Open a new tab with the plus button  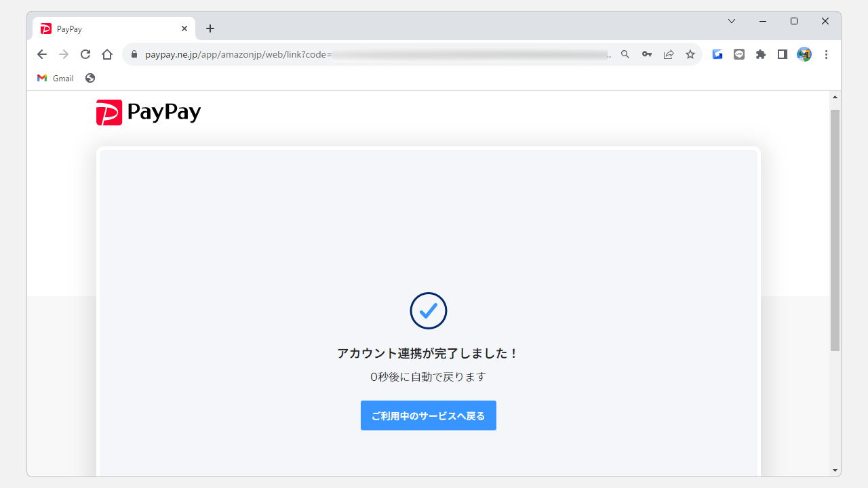pyautogui.click(x=210, y=28)
